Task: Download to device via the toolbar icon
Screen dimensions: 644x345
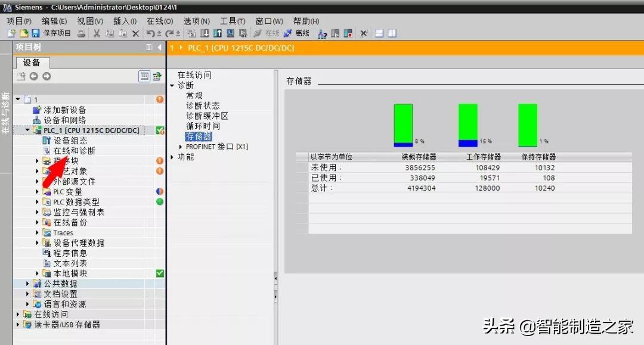Action: pos(205,33)
